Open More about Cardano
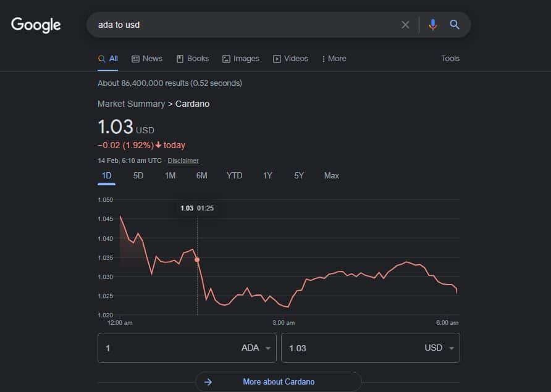Screen dimensions: 551x392 (x=279, y=382)
